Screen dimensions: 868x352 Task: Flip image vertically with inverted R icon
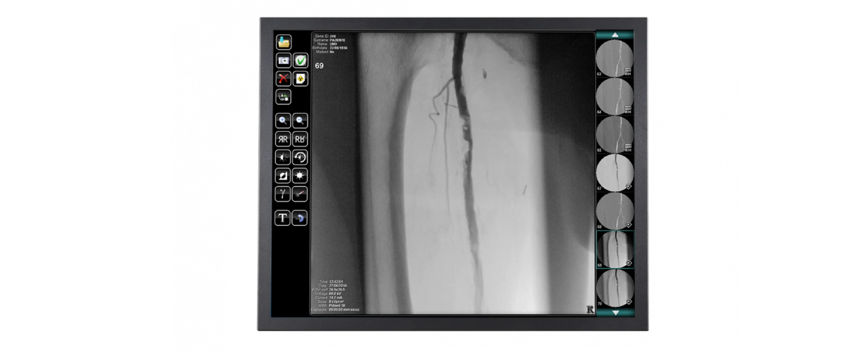pos(300,139)
